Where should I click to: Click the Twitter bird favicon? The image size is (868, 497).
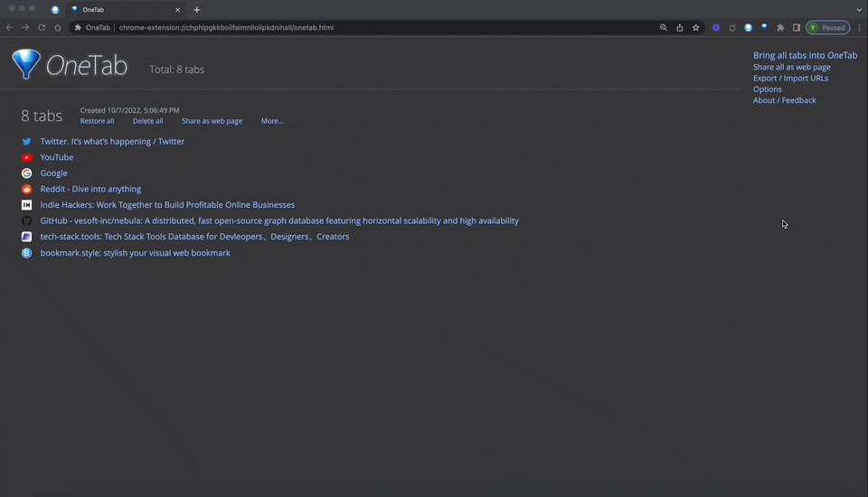[27, 142]
